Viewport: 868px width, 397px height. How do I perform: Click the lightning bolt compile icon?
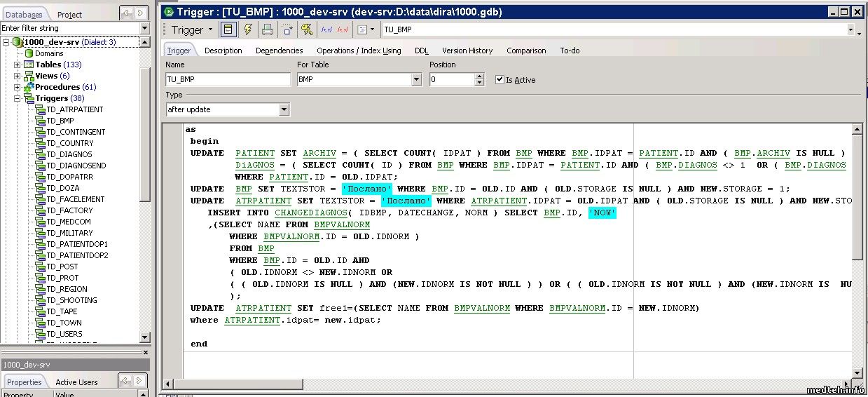(x=248, y=29)
